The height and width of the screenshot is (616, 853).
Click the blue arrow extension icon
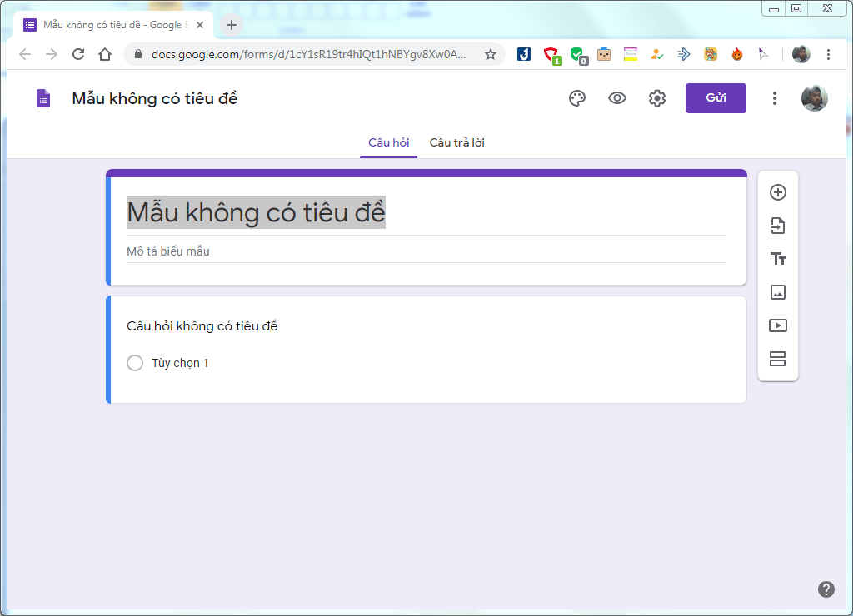pyautogui.click(x=683, y=54)
